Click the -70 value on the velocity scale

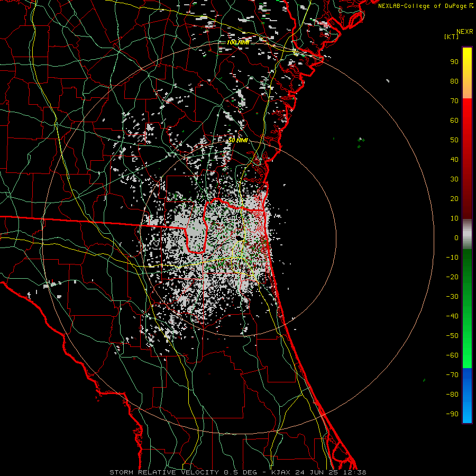[452, 375]
